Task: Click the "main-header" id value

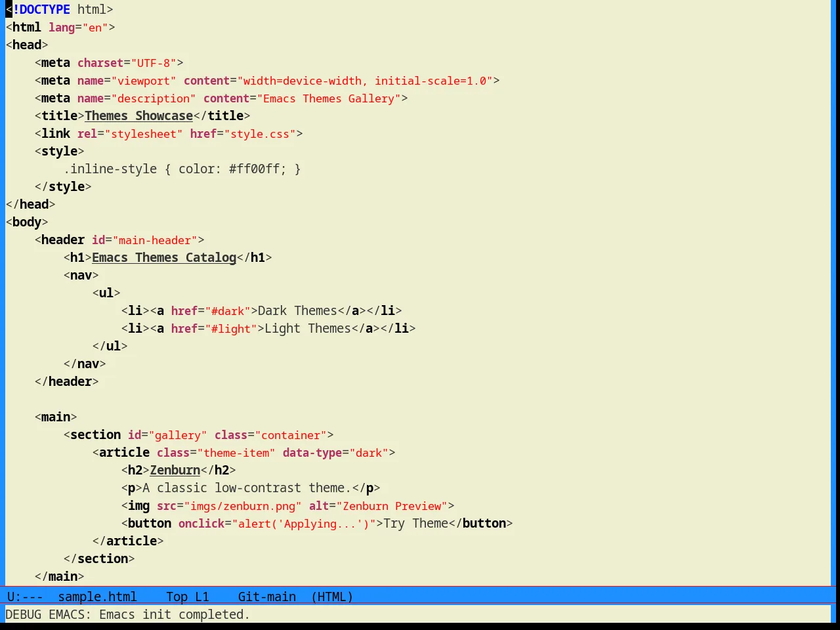Action: (x=155, y=240)
